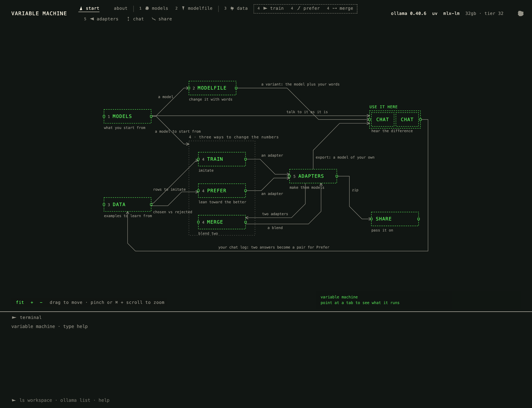
Task: Collapse the terminal panel arrow
Action: coord(14,317)
